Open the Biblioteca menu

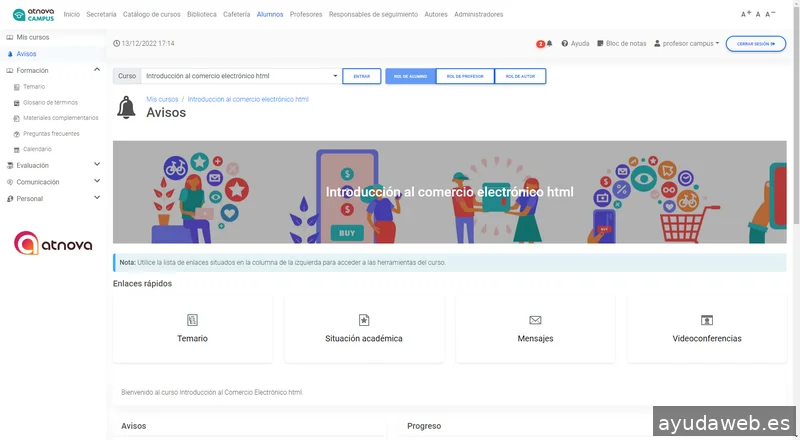[202, 14]
